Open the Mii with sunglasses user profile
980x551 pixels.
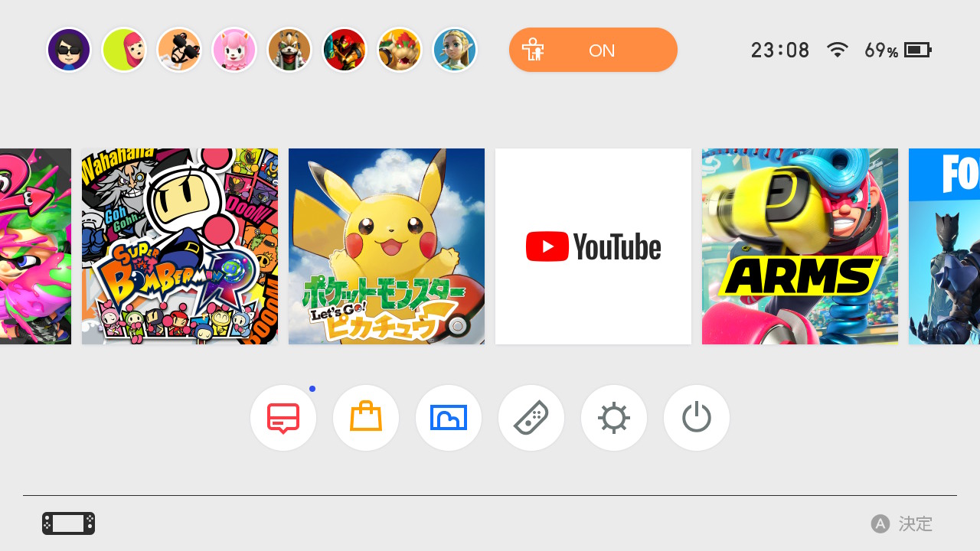(69, 50)
